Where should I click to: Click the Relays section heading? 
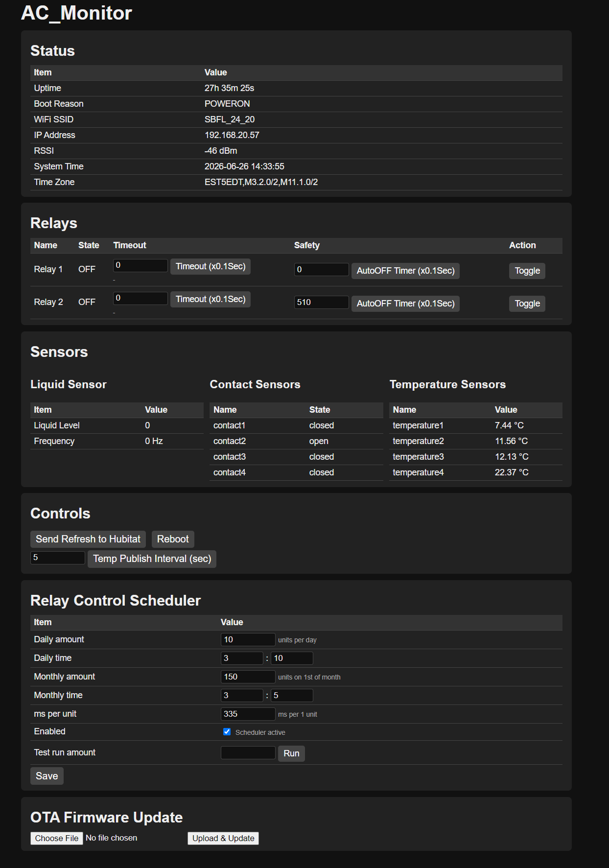tap(54, 223)
